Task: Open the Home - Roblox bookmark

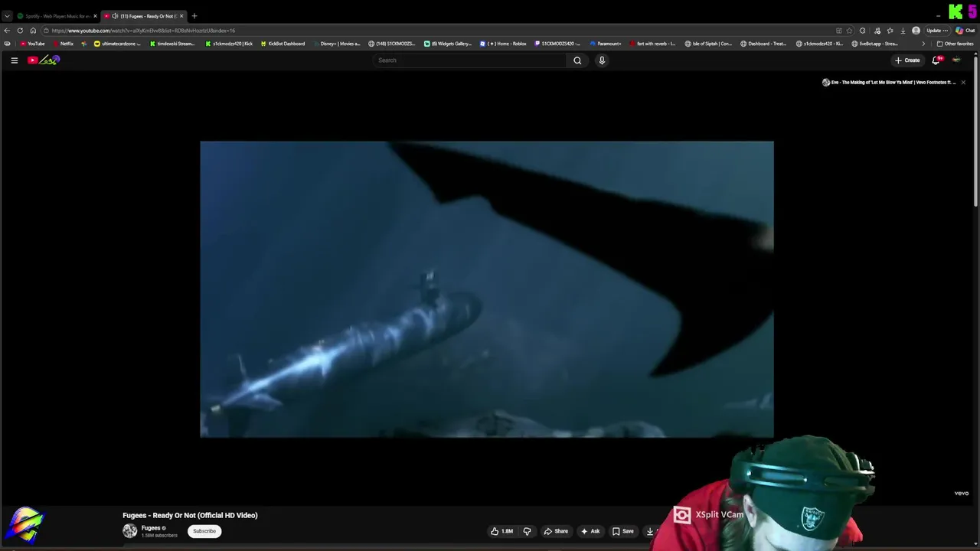Action: (x=503, y=44)
